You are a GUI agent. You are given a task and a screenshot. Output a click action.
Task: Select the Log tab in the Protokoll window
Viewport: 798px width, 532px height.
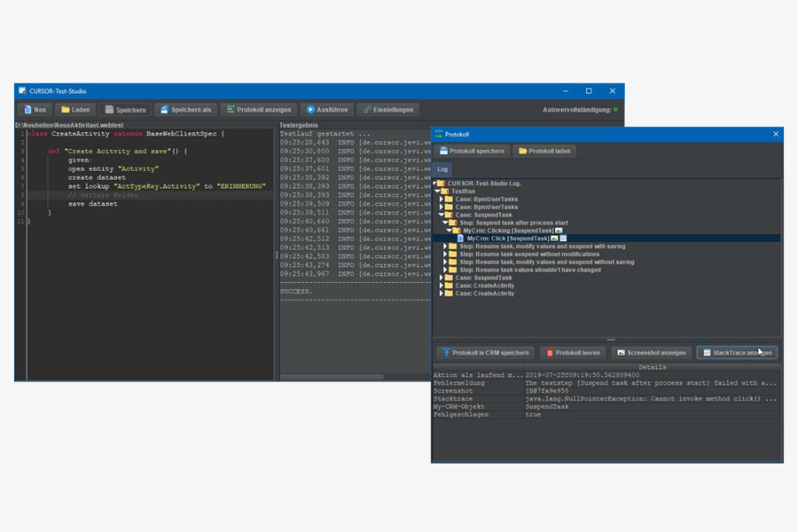442,168
